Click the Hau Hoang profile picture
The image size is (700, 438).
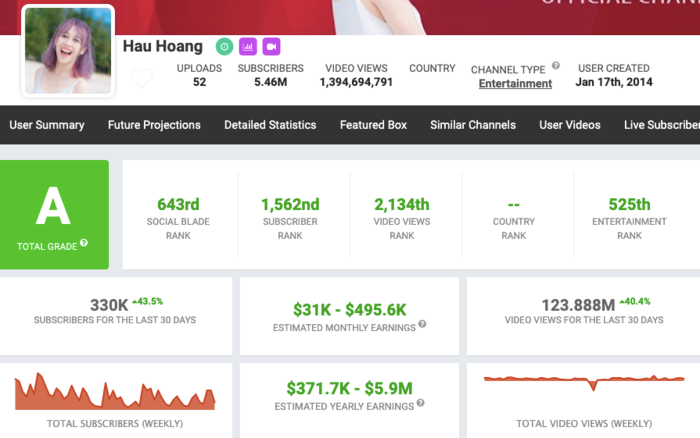pos(68,51)
